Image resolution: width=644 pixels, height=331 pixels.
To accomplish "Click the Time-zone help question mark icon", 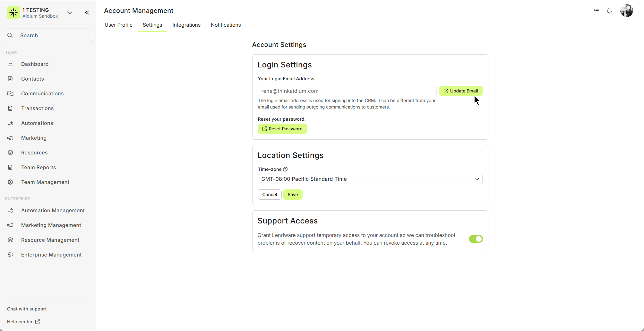I will pyautogui.click(x=285, y=169).
